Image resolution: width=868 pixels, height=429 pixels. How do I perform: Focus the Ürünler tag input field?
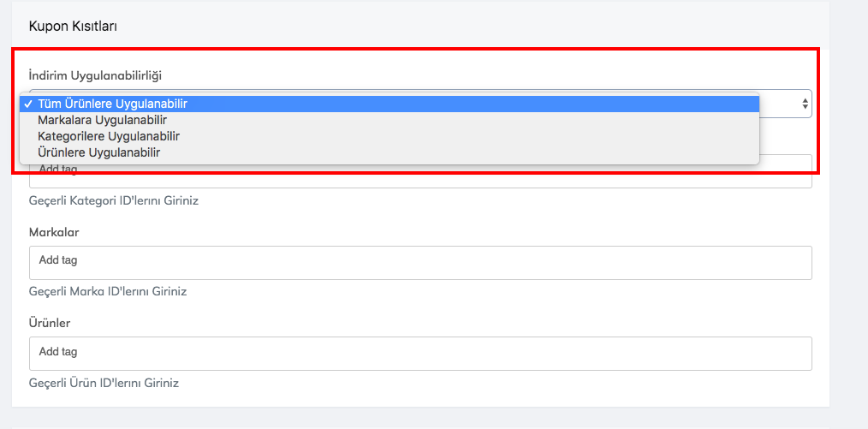419,354
